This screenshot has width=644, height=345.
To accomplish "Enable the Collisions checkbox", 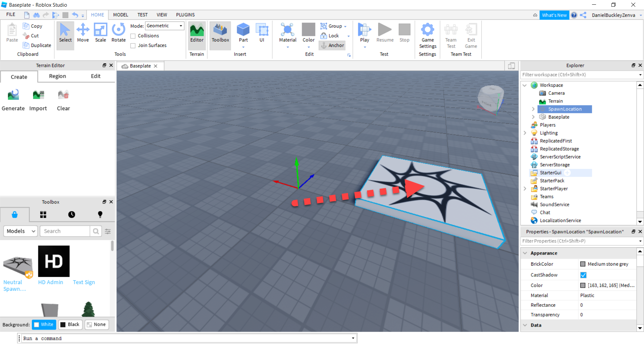I will pyautogui.click(x=133, y=36).
